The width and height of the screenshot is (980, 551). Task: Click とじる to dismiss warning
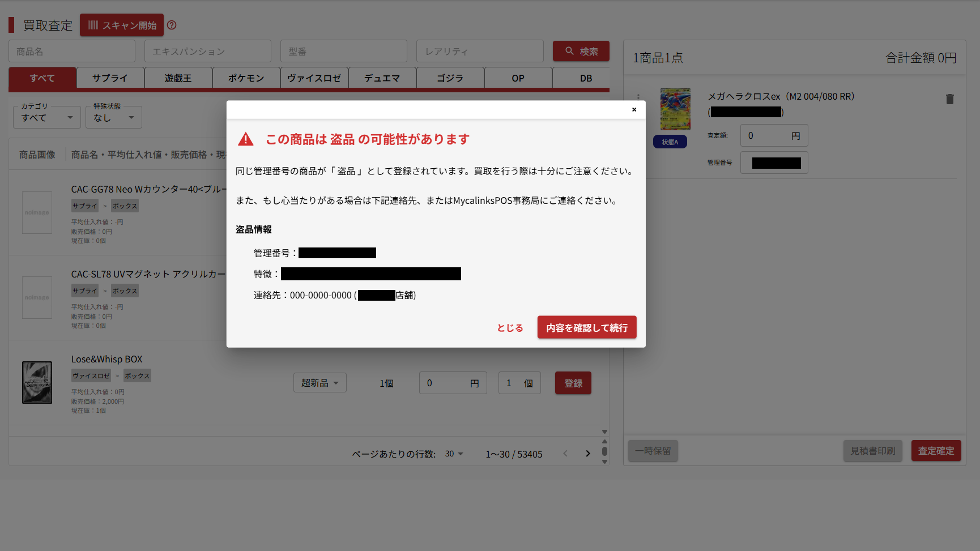point(510,327)
